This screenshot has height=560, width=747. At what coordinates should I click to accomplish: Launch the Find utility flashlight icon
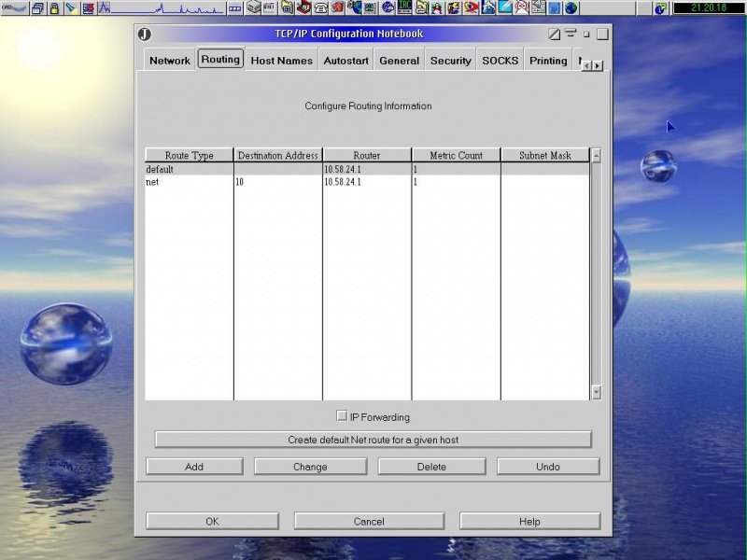pyautogui.click(x=71, y=8)
